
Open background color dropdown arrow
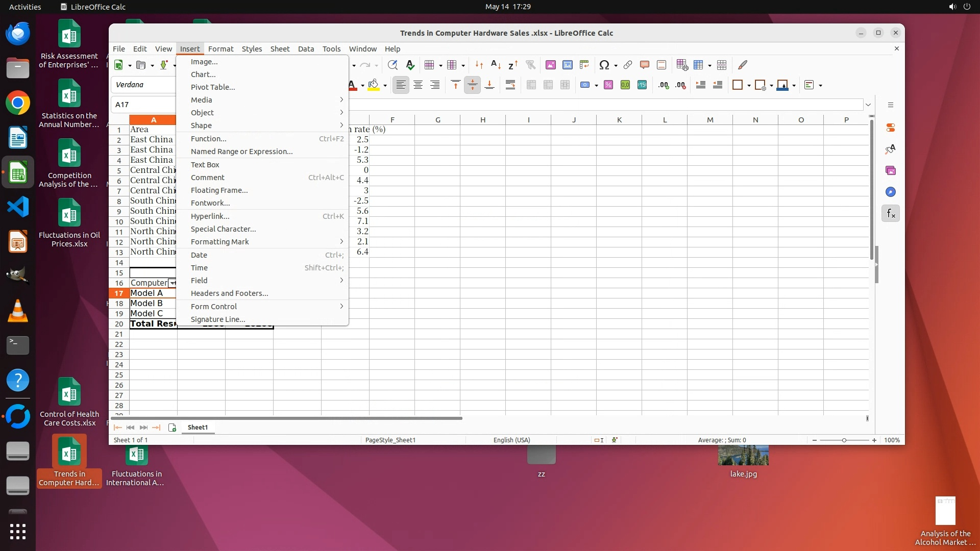click(x=385, y=86)
